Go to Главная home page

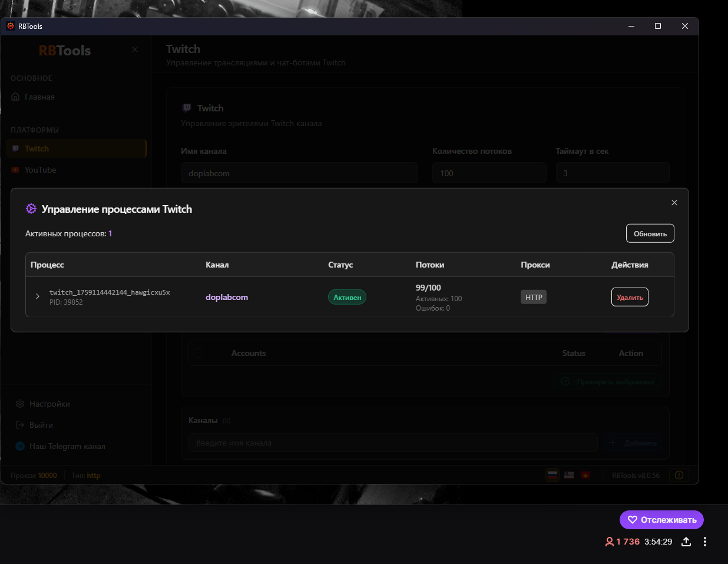tap(39, 97)
